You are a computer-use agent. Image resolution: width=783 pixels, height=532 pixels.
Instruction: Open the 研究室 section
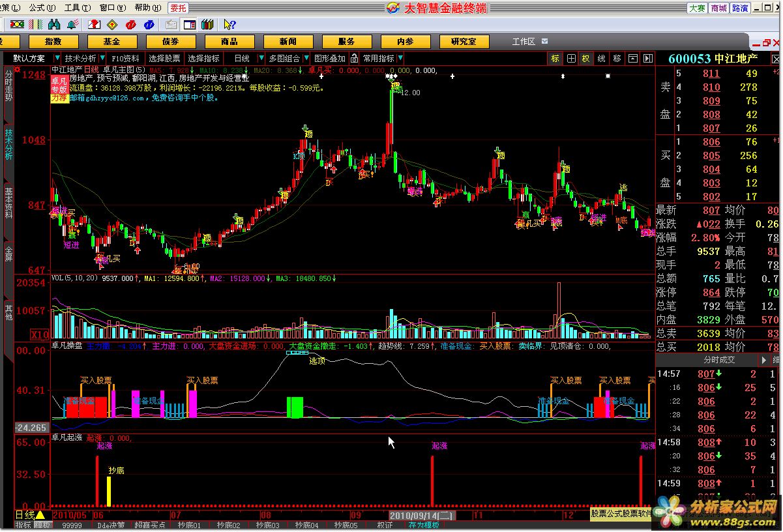pos(464,41)
